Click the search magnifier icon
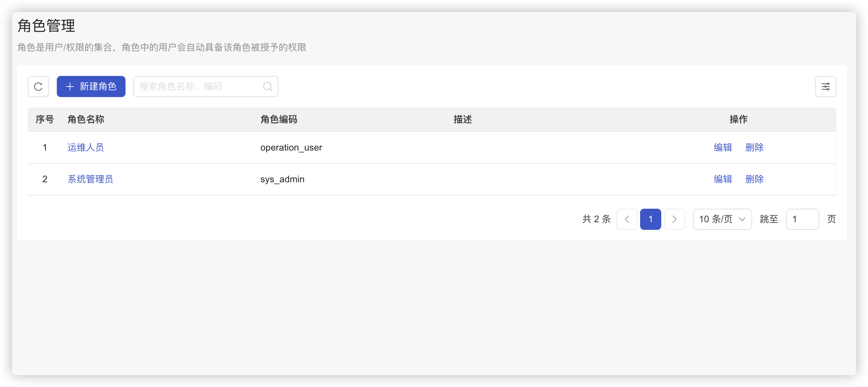Image resolution: width=868 pixels, height=387 pixels. click(x=268, y=87)
